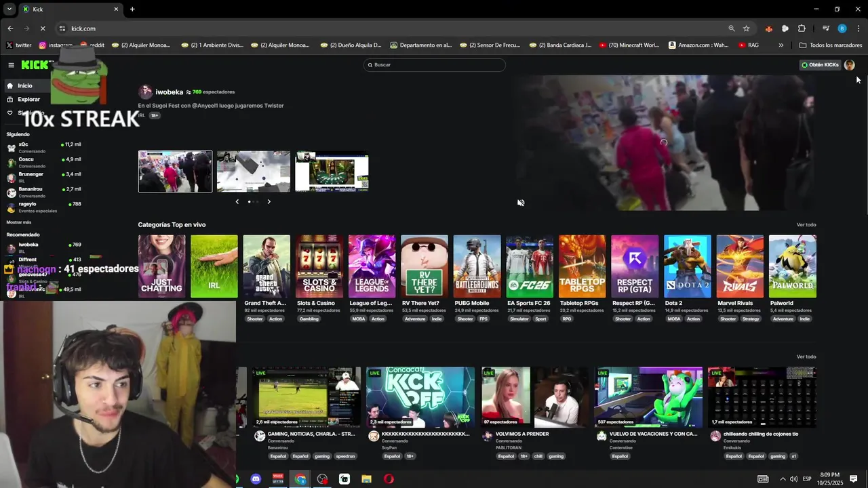Open Respect RP (GTA) category
Viewport: 868px width, 488px height.
[x=635, y=266]
